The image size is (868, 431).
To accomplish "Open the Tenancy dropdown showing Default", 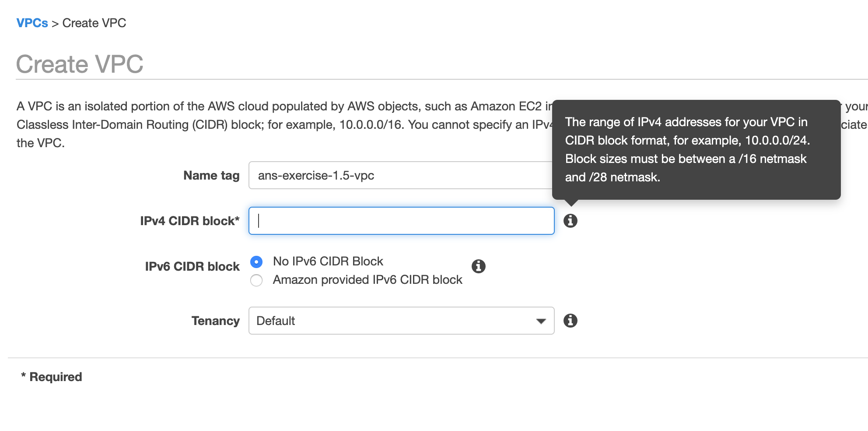I will coord(401,321).
